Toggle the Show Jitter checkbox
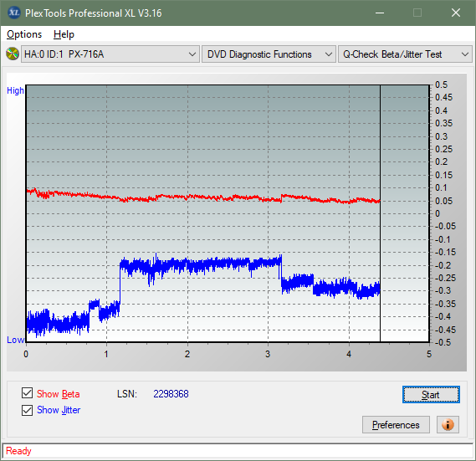The height and width of the screenshot is (461, 476). tap(27, 410)
